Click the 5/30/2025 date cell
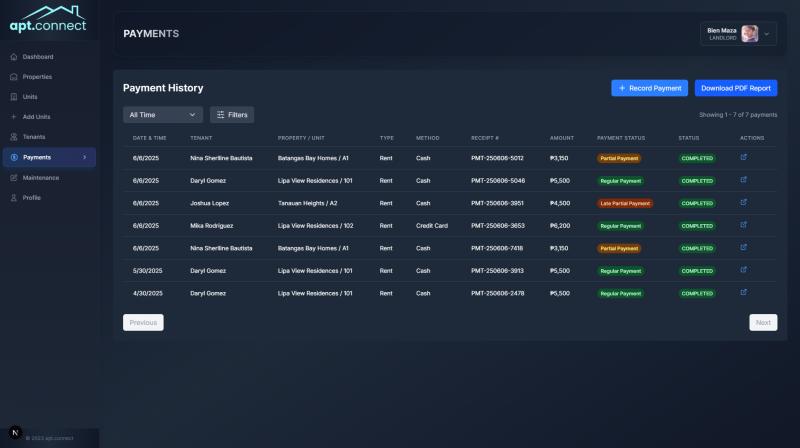 pos(147,271)
